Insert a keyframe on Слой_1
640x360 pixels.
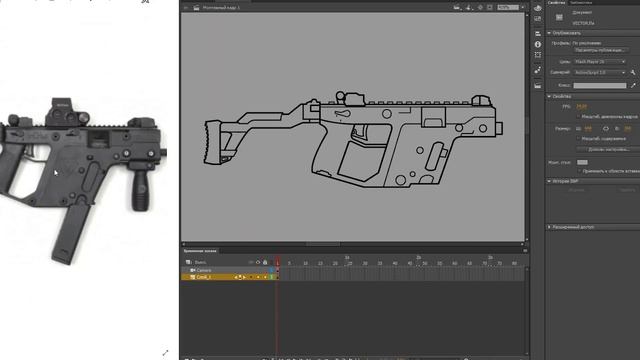(x=240, y=277)
